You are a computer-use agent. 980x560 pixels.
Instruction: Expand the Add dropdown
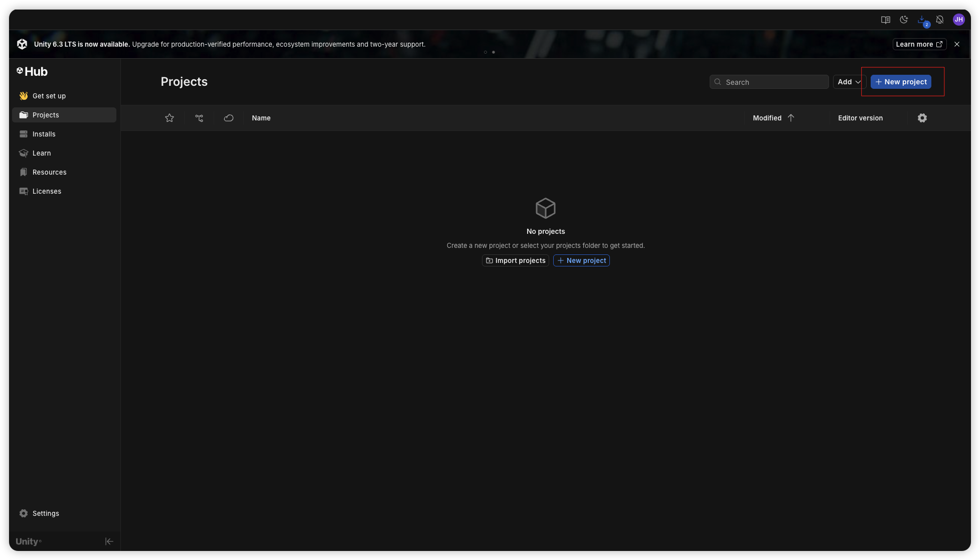[849, 82]
